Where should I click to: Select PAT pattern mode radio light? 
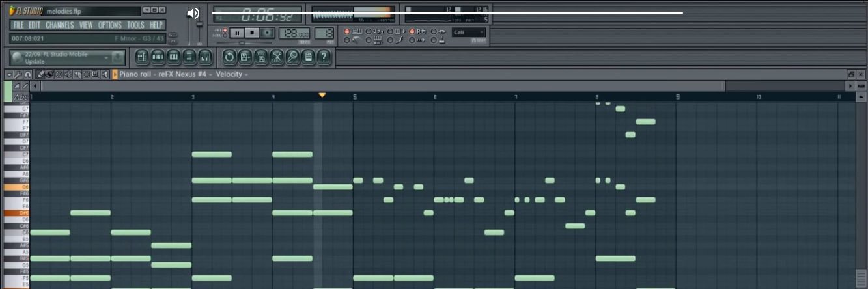[x=225, y=30]
